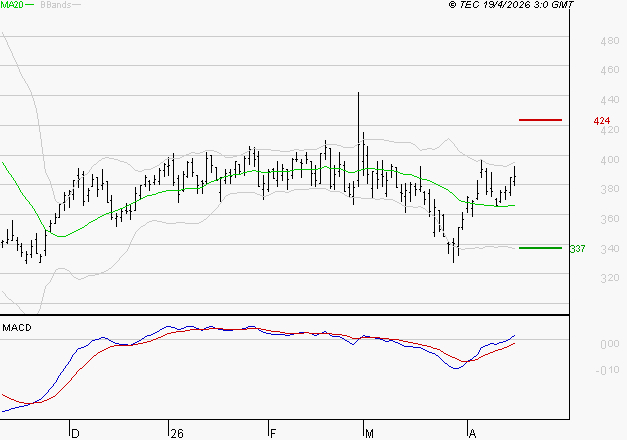Screen dimensions: 627x440
Task: Click the MA20 legend label
Action: coord(12,5)
